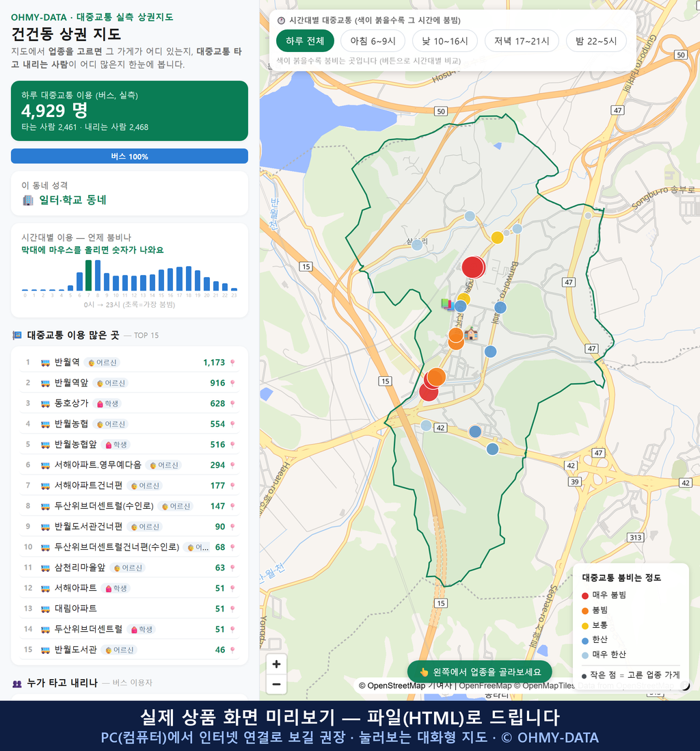
Task: Open the OpenFreeMap attribution link
Action: pos(485,686)
